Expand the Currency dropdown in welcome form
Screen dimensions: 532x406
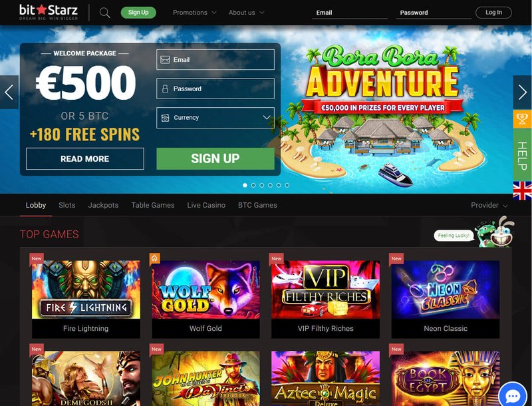coord(215,118)
